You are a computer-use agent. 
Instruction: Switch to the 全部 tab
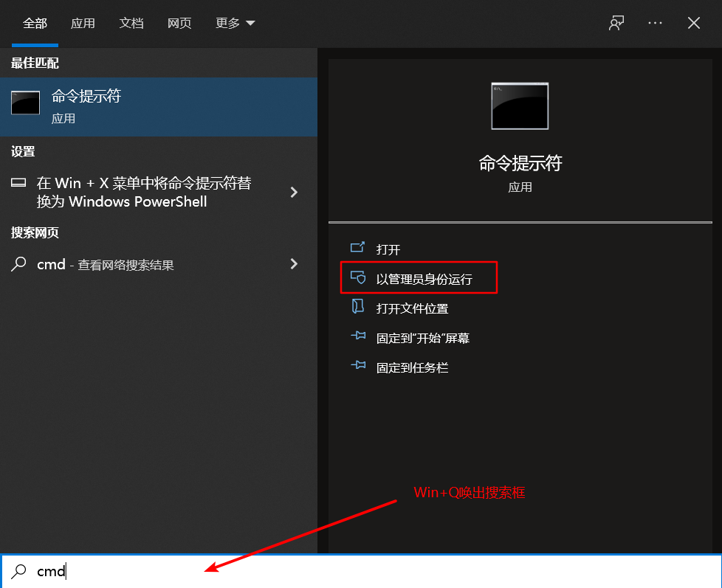[35, 23]
